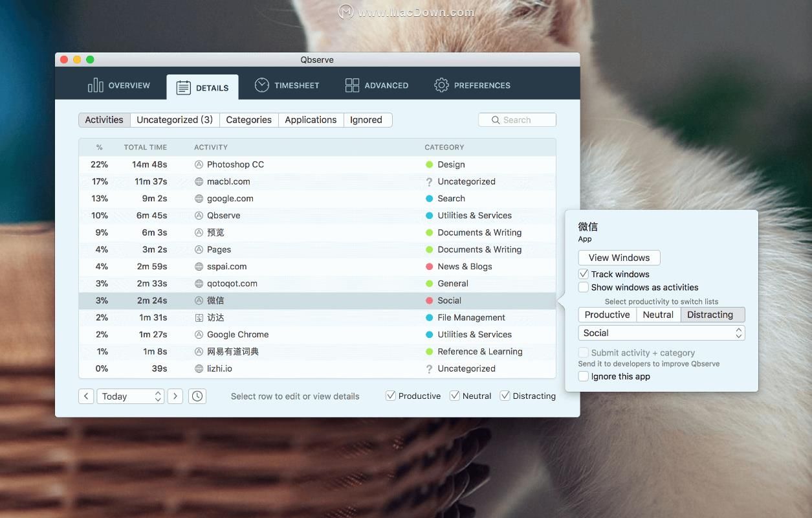Image resolution: width=812 pixels, height=518 pixels.
Task: Open the Preferences tab
Action: pos(472,85)
